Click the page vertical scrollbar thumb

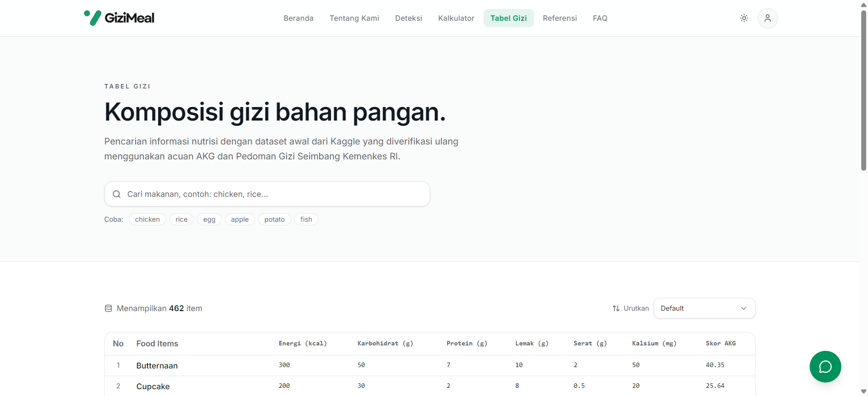(863, 90)
